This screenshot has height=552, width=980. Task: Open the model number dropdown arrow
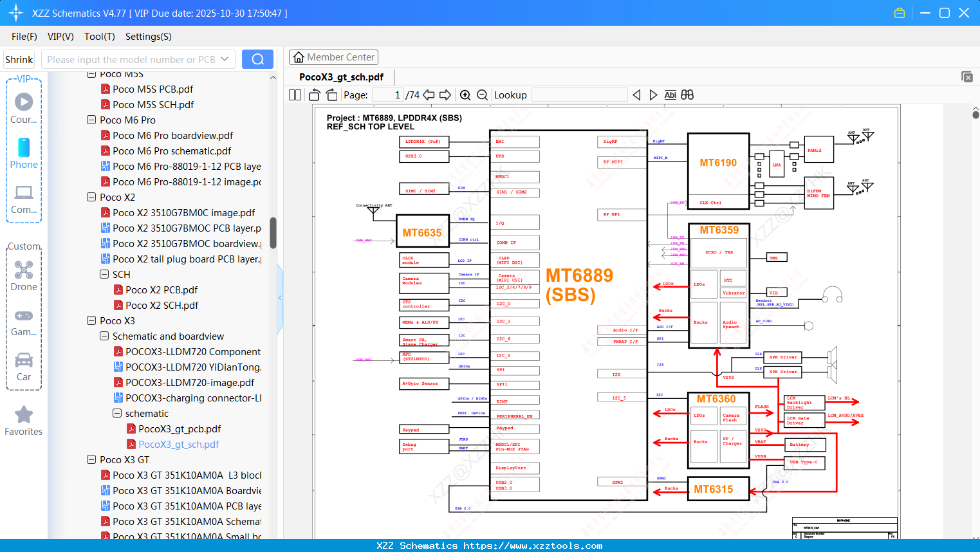[x=225, y=59]
